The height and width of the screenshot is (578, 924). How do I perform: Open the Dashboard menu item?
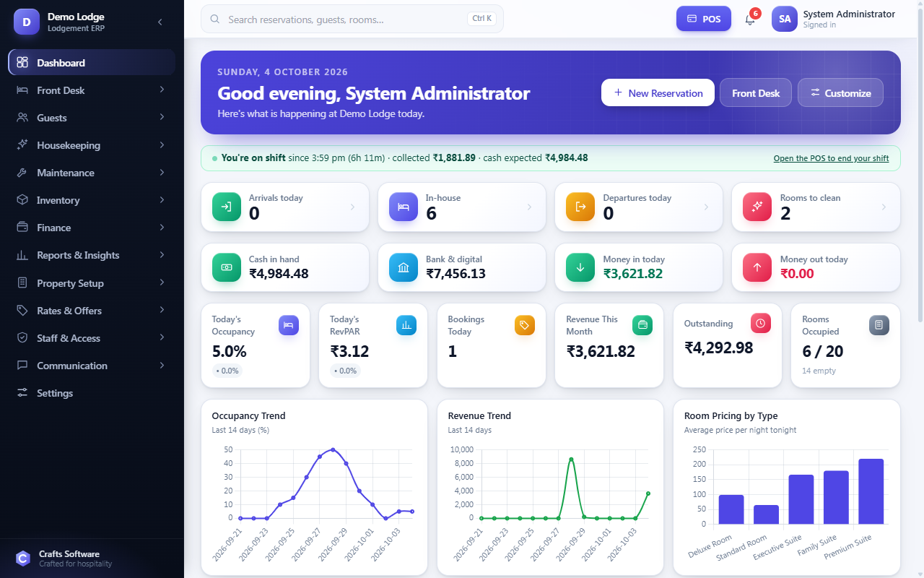coord(92,63)
